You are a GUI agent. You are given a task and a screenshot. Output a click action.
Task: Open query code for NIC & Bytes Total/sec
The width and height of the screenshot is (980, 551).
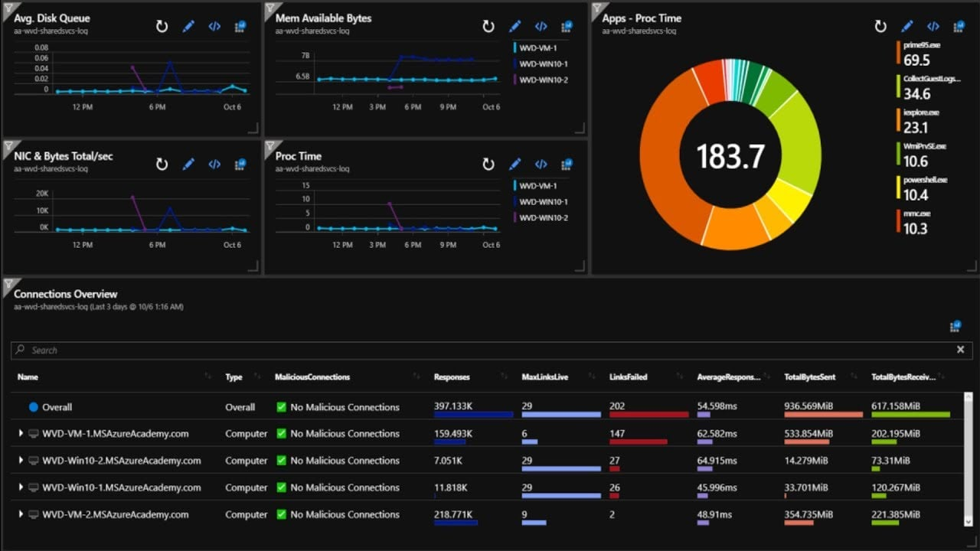click(214, 164)
